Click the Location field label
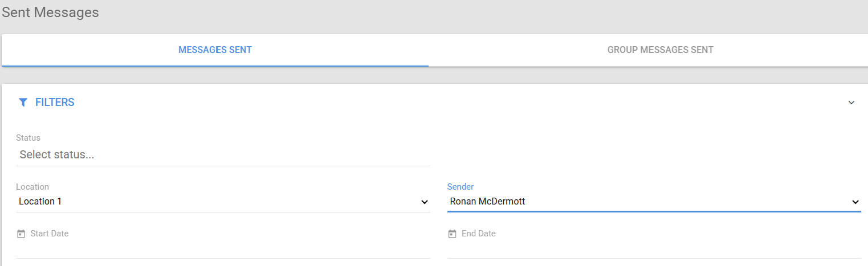The width and height of the screenshot is (868, 266). coord(32,187)
